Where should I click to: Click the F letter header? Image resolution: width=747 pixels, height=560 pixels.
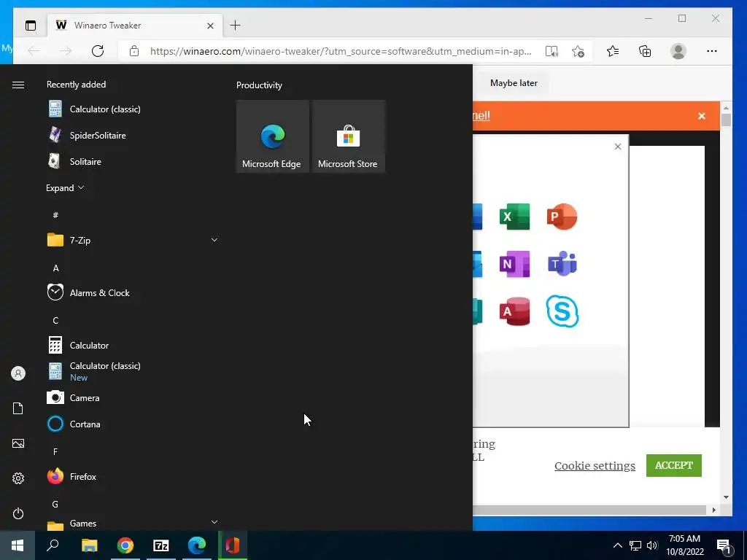point(55,451)
